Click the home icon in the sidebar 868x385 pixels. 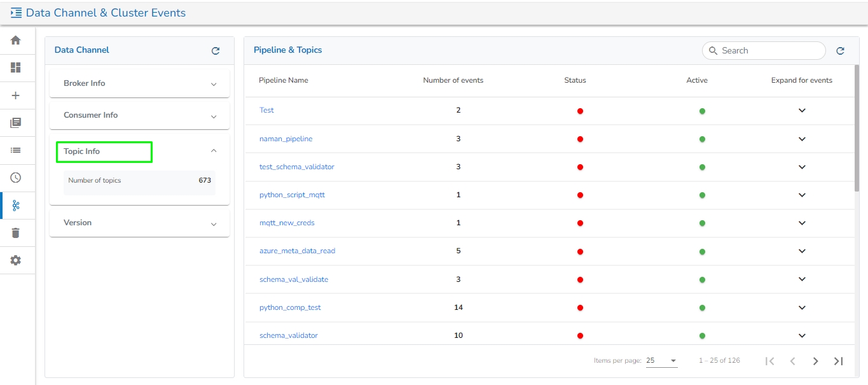(16, 40)
